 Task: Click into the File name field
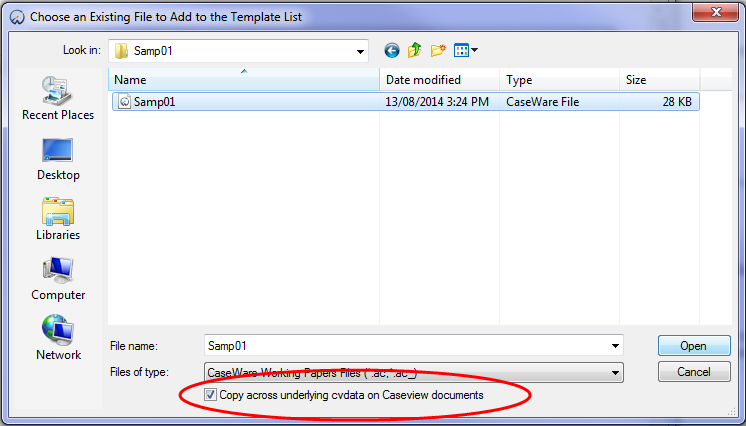pyautogui.click(x=406, y=346)
